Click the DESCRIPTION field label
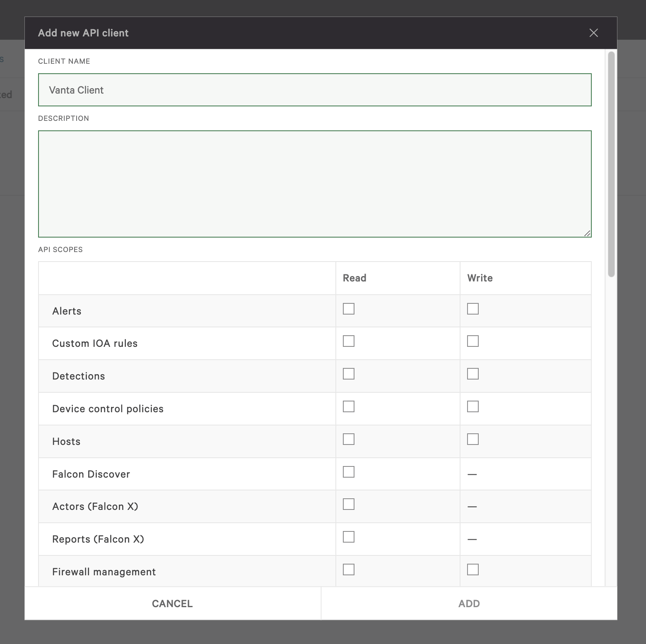646x644 pixels. tap(64, 118)
